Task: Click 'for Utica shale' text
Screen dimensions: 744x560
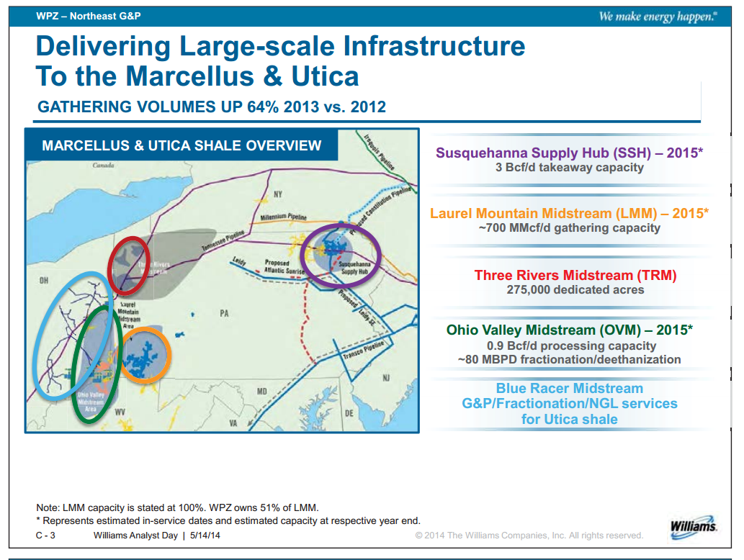Action: [570, 419]
